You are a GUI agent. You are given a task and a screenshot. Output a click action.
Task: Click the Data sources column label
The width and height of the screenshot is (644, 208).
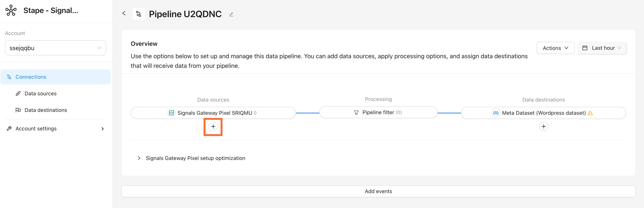coord(213,100)
